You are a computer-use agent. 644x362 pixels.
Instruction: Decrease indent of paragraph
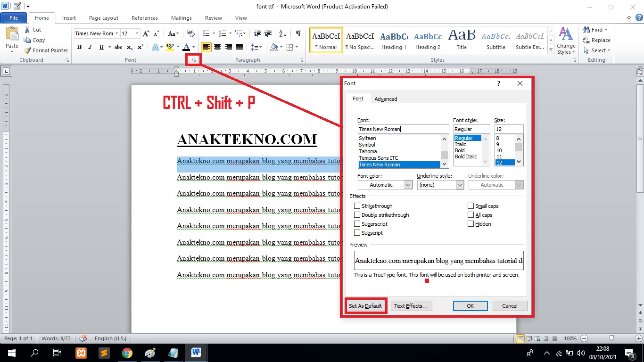click(257, 33)
